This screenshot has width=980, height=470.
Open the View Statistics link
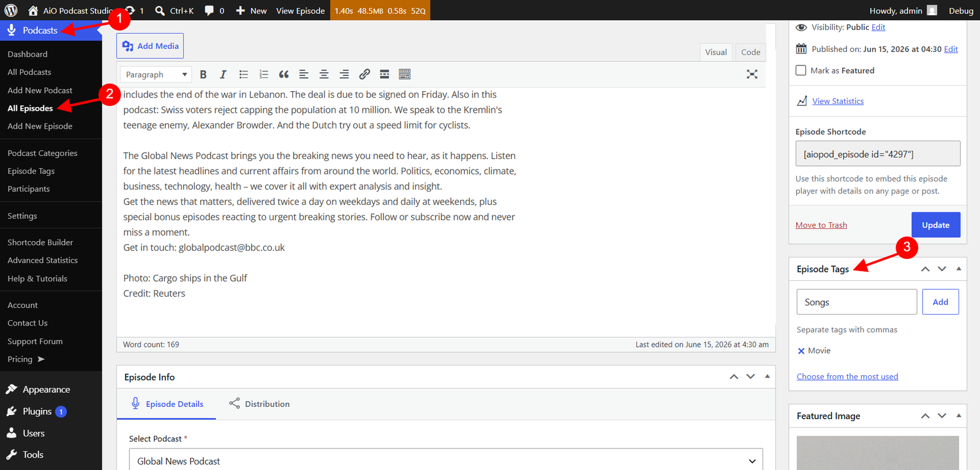click(838, 101)
